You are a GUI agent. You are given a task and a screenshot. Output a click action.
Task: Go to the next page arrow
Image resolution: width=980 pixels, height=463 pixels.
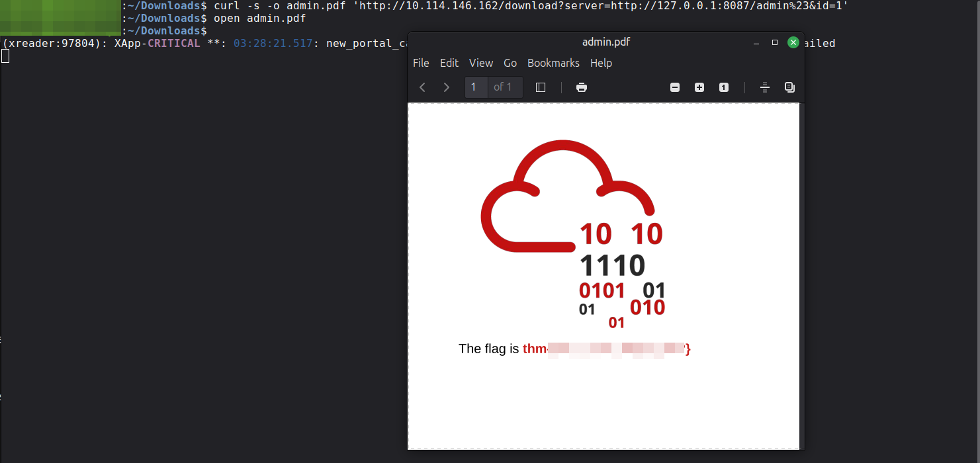447,87
